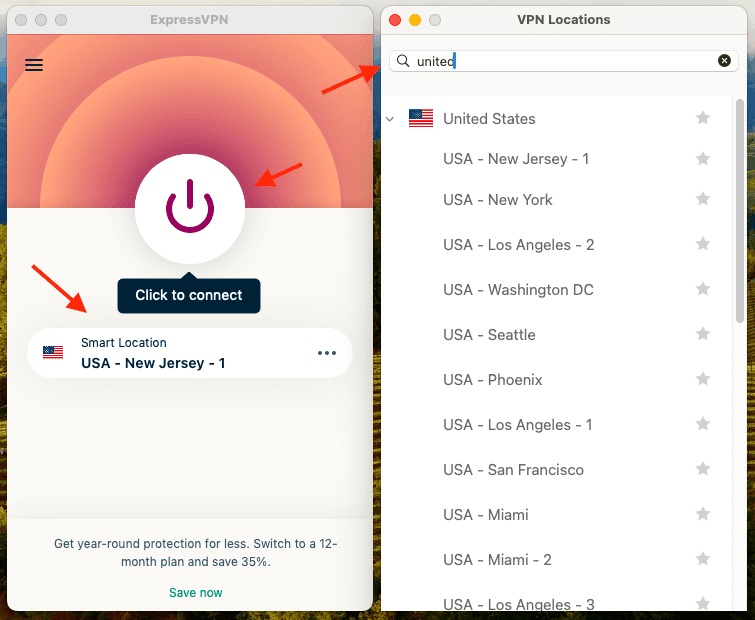Star the USA - Los Angeles - 1 location
The width and height of the screenshot is (755, 620).
[x=703, y=424]
